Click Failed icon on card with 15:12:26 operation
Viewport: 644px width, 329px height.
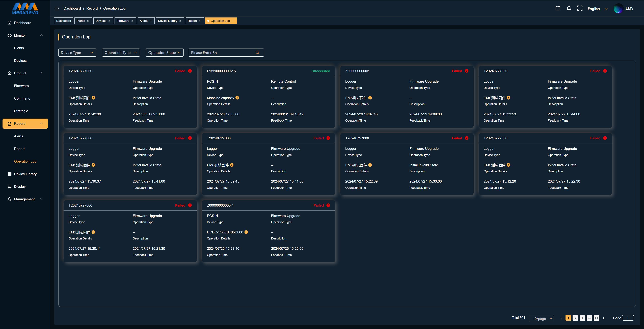click(605, 138)
